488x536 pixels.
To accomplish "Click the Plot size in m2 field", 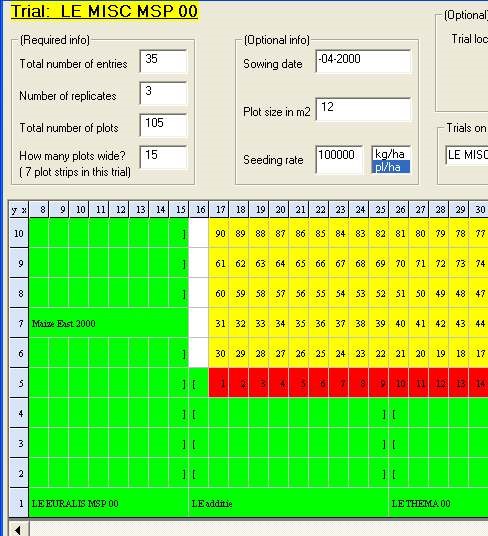I will click(x=363, y=109).
